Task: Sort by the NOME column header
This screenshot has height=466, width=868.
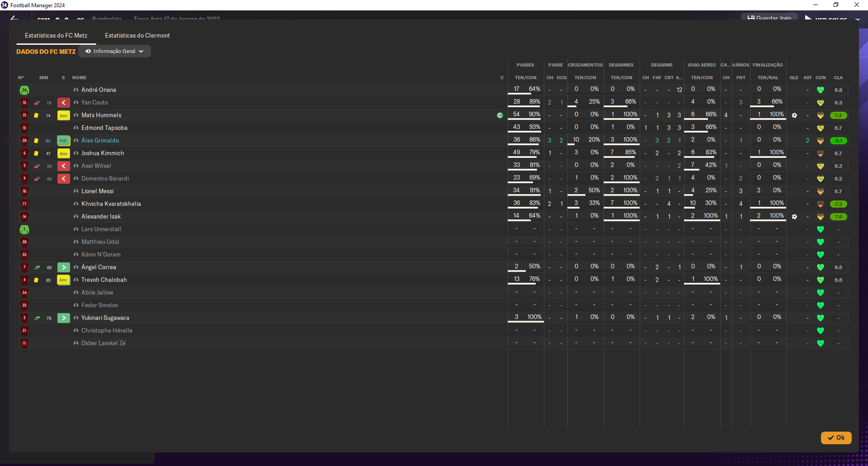Action: coord(79,78)
